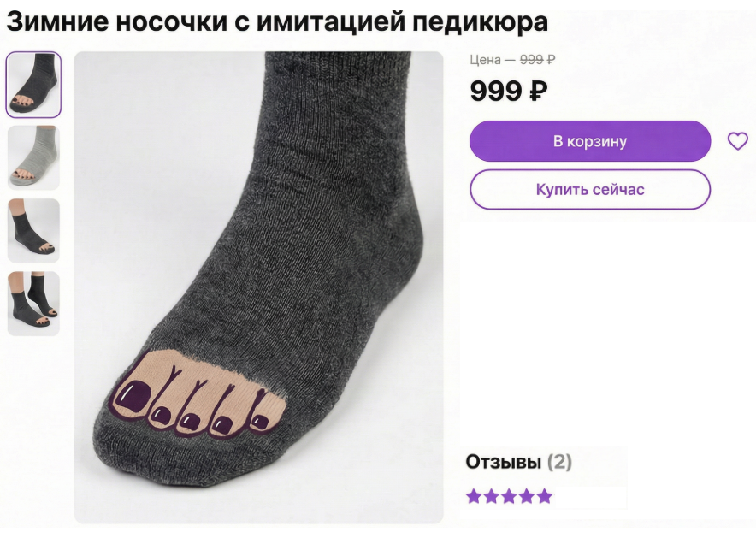The image size is (756, 538).
Task: Click the current price 999 ₽
Action: coord(509,91)
